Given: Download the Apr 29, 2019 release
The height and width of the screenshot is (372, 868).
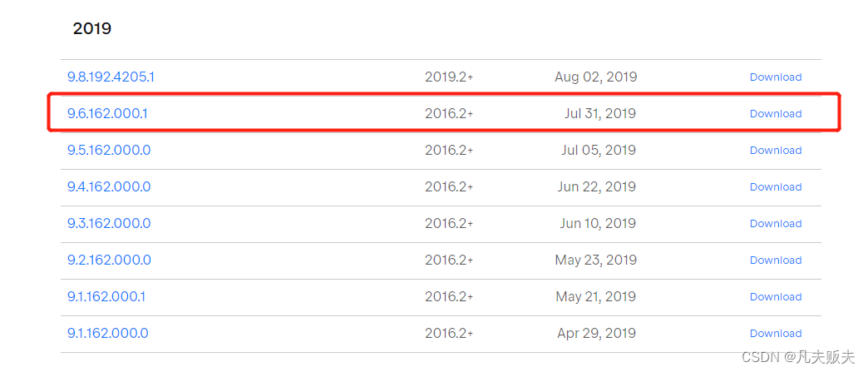Looking at the screenshot, I should (x=776, y=333).
